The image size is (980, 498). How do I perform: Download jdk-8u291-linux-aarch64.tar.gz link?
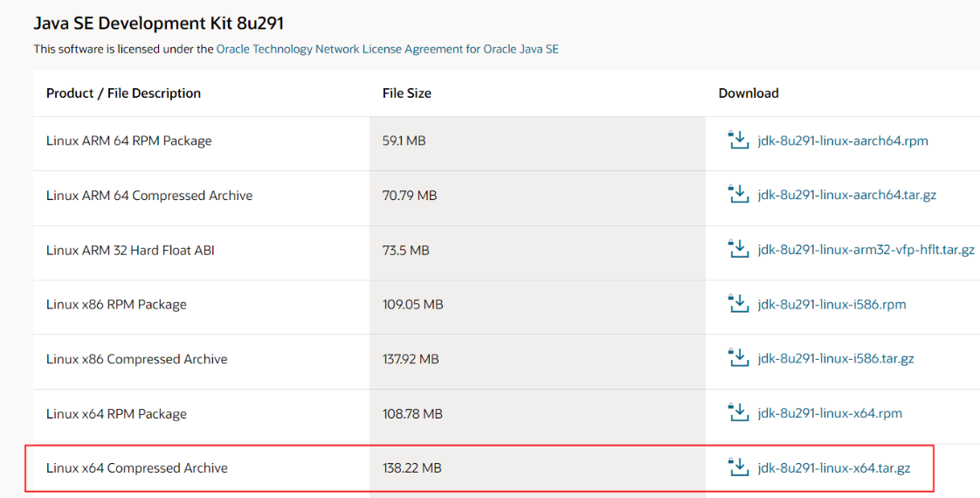847,196
